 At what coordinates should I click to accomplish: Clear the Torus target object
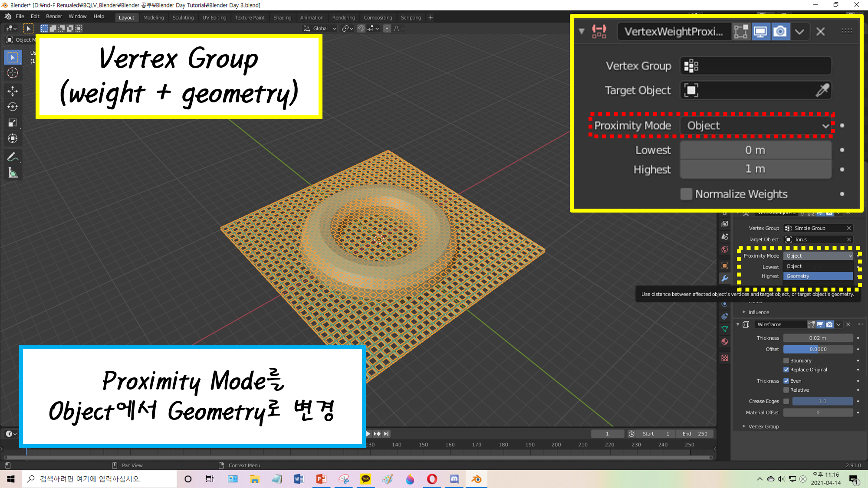point(848,239)
